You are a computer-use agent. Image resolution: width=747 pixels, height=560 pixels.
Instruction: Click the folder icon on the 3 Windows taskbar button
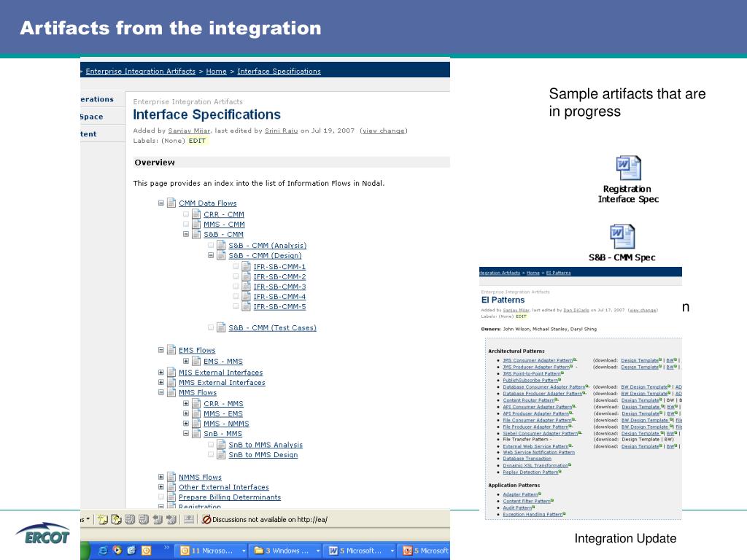(x=259, y=551)
